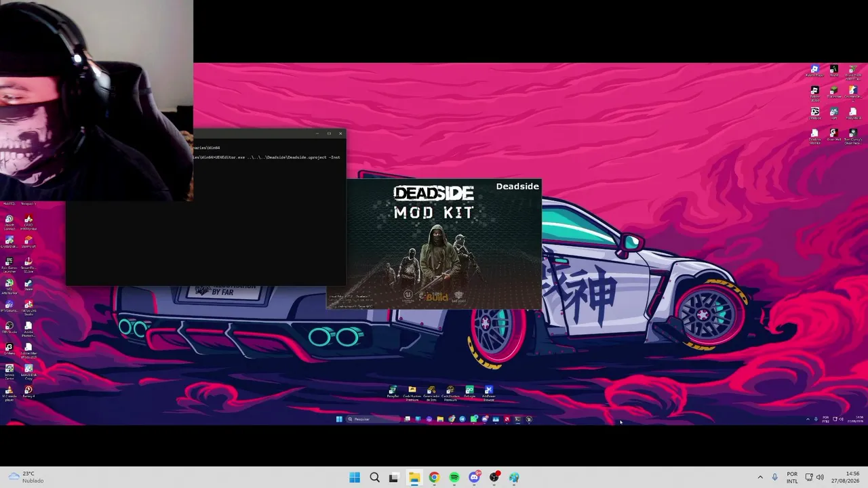Open Google Chrome on the outer taskbar

pyautogui.click(x=434, y=477)
